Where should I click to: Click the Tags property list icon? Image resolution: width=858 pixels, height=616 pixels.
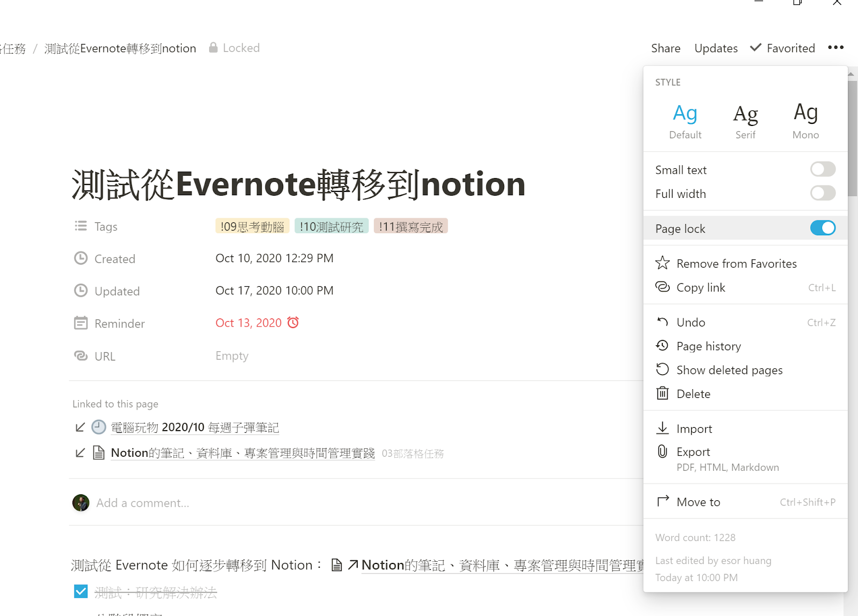pyautogui.click(x=81, y=226)
